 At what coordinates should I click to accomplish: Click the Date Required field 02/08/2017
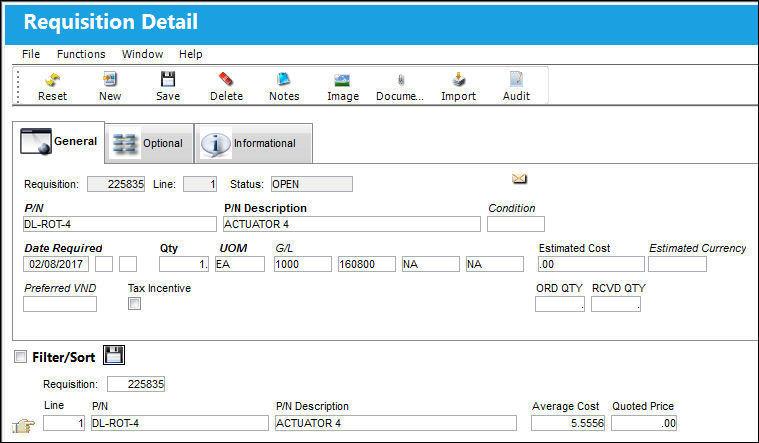pos(56,264)
